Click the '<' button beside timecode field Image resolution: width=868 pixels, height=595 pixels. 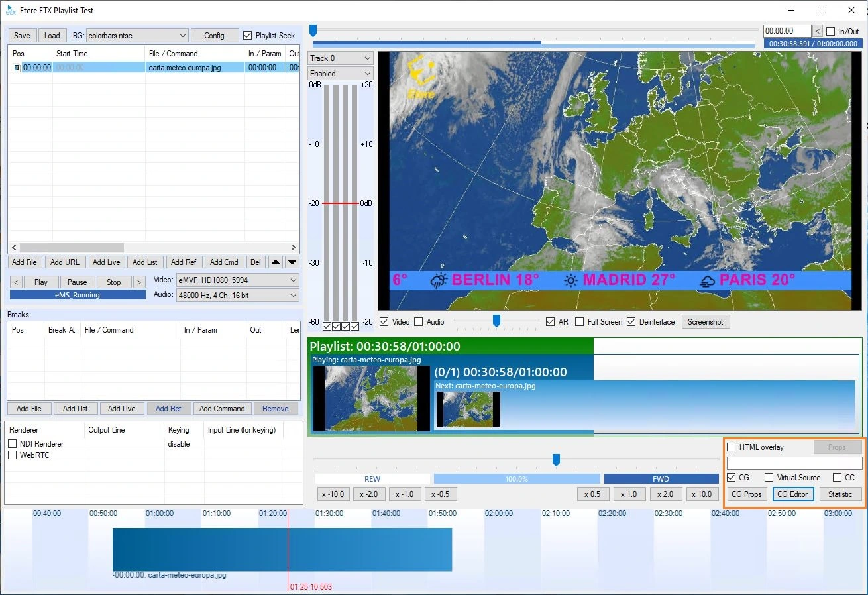818,31
